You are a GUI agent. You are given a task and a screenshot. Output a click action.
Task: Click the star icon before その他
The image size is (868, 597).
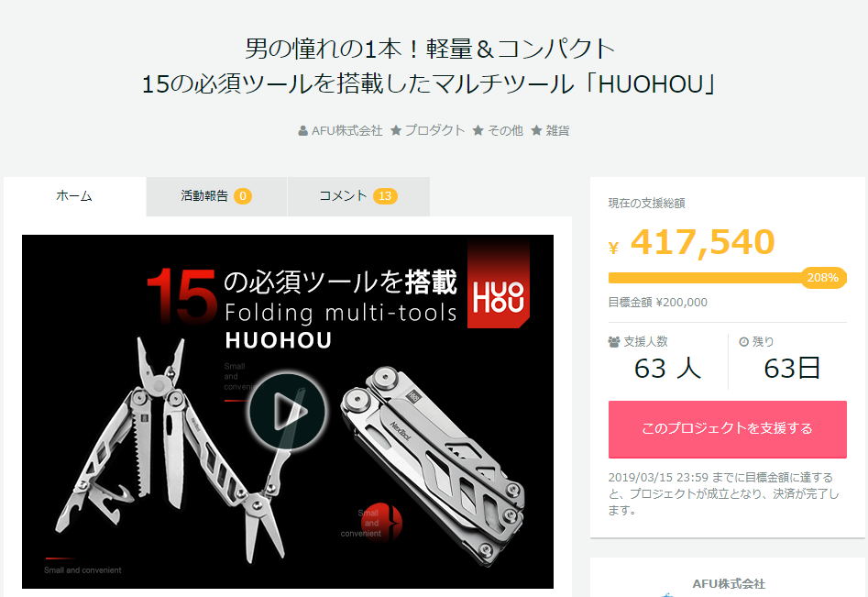478,131
